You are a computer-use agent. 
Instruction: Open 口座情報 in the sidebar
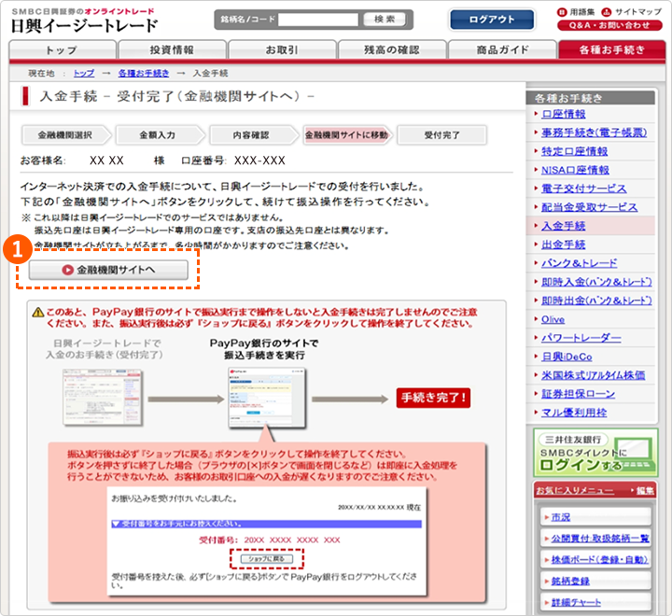[x=563, y=114]
